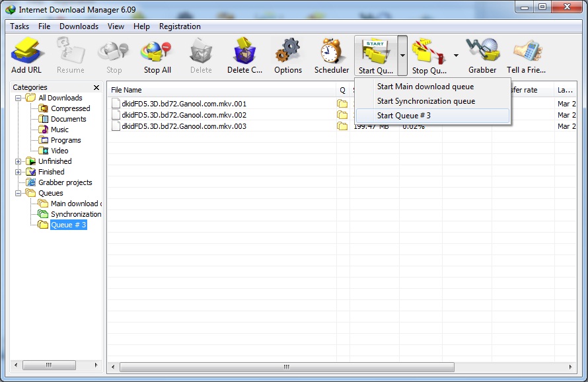Choose Start Queue # 3

433,116
